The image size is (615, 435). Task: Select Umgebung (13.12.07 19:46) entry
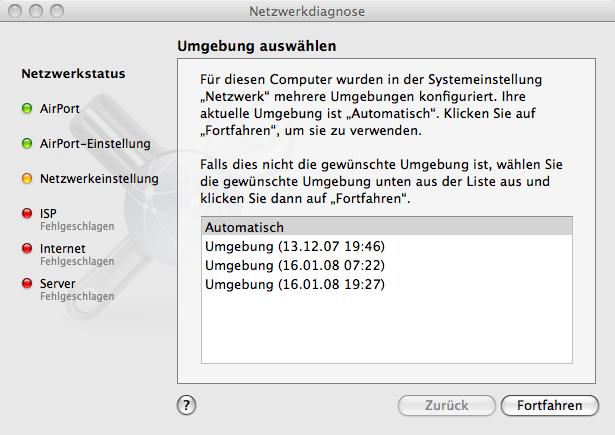coord(387,246)
